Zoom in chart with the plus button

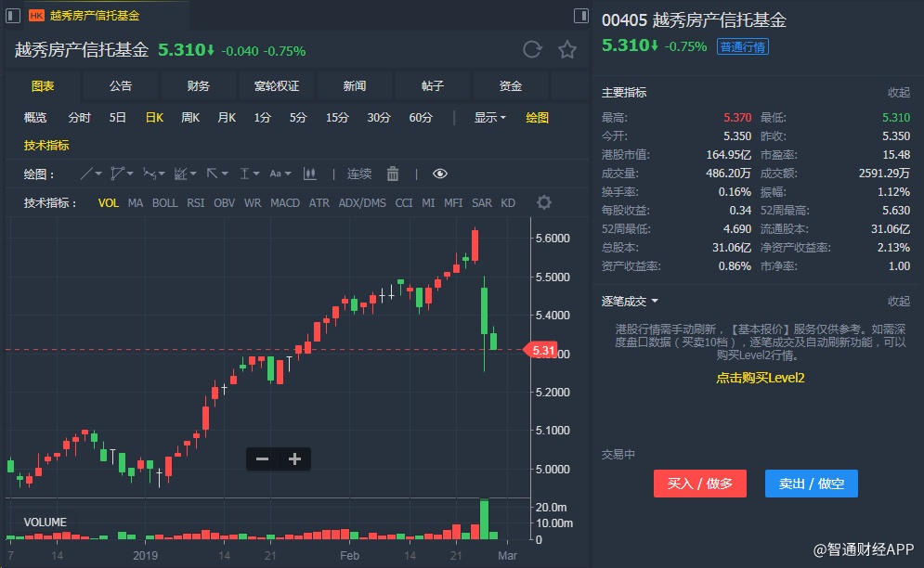(294, 459)
